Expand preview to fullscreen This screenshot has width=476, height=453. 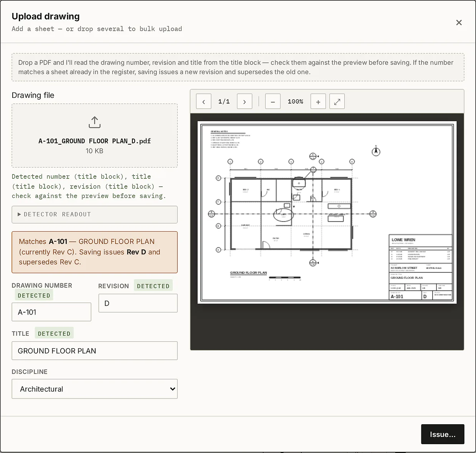click(337, 101)
